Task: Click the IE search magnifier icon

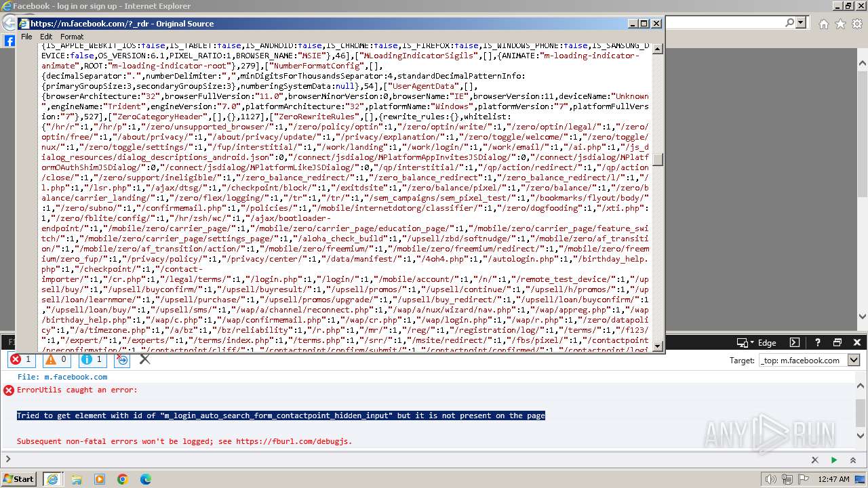Action: [789, 23]
